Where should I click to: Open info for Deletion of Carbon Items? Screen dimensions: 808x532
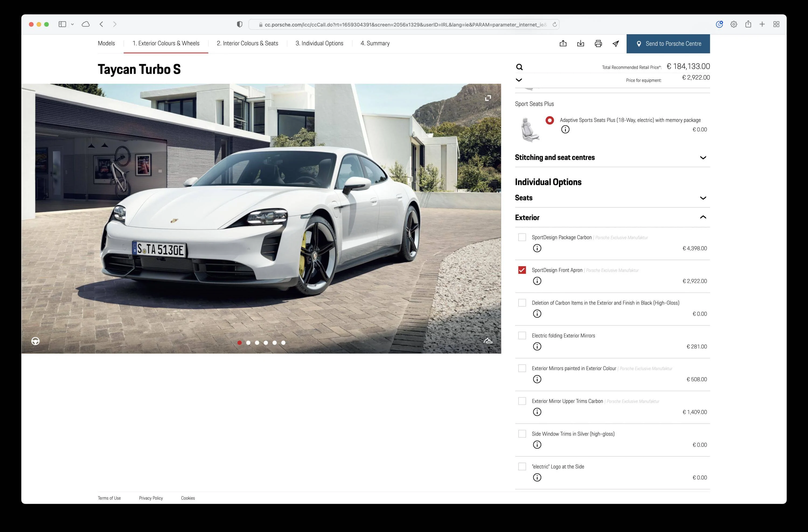point(537,313)
